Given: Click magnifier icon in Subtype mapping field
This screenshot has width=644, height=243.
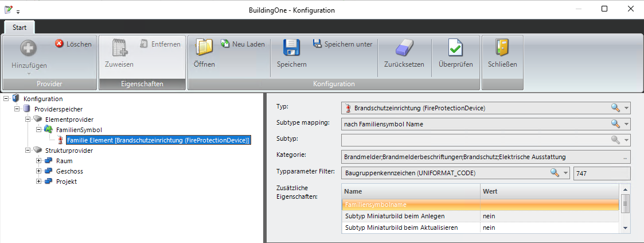Looking at the screenshot, I should (x=615, y=124).
